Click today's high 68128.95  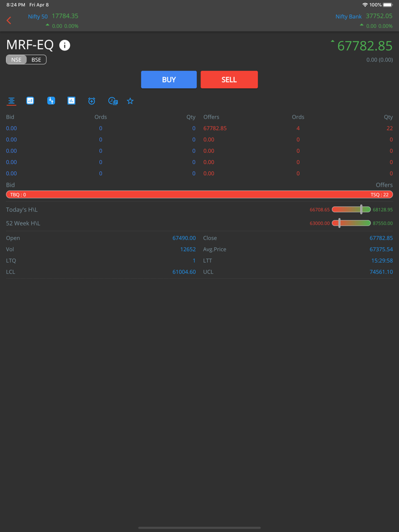[x=383, y=209]
